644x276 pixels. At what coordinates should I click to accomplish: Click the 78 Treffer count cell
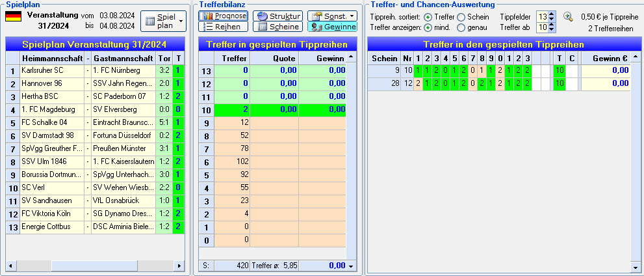pos(231,149)
